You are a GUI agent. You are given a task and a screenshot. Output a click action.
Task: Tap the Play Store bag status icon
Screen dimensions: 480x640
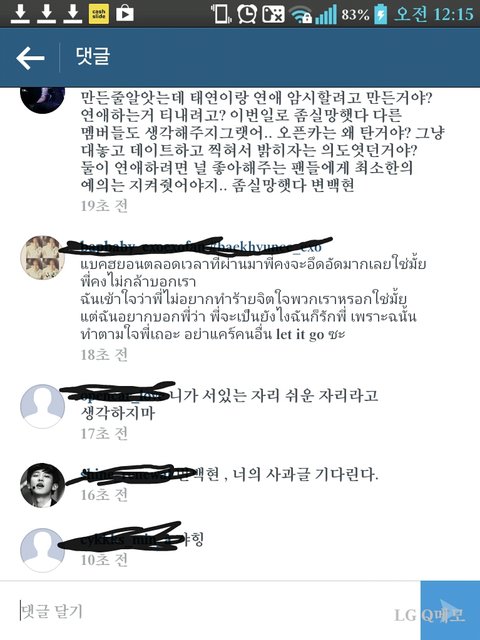124,13
